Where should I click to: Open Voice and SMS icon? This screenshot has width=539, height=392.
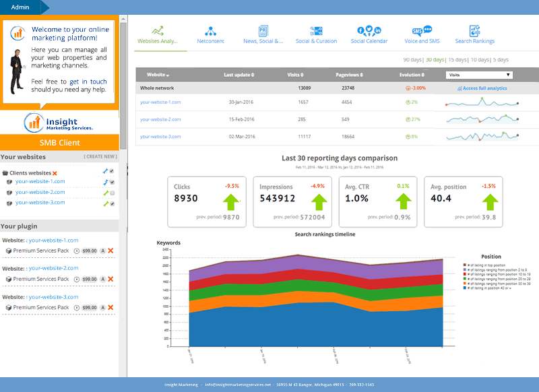tap(422, 31)
